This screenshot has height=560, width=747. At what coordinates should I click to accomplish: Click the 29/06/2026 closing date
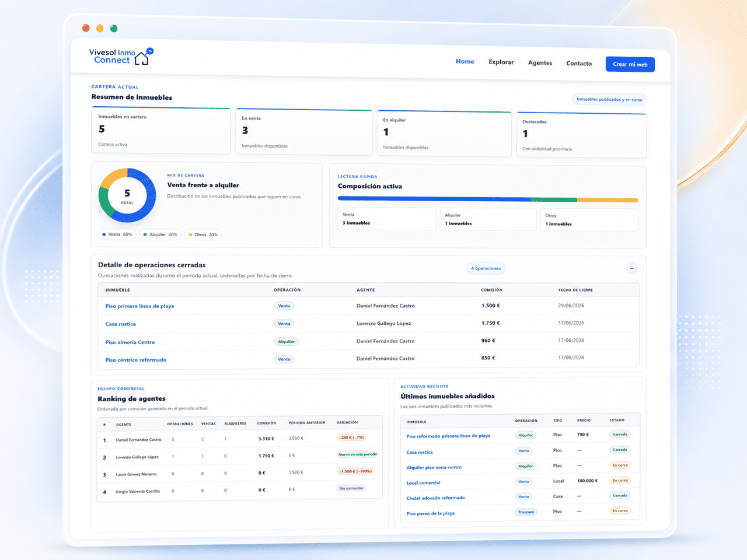571,305
